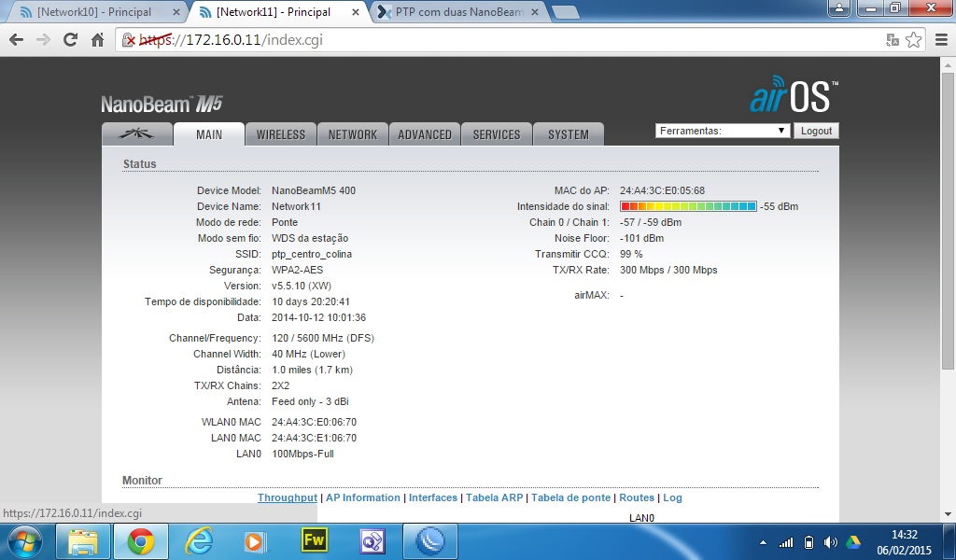This screenshot has width=956, height=560.
Task: Click the page vertical scrollbar
Action: [948, 220]
